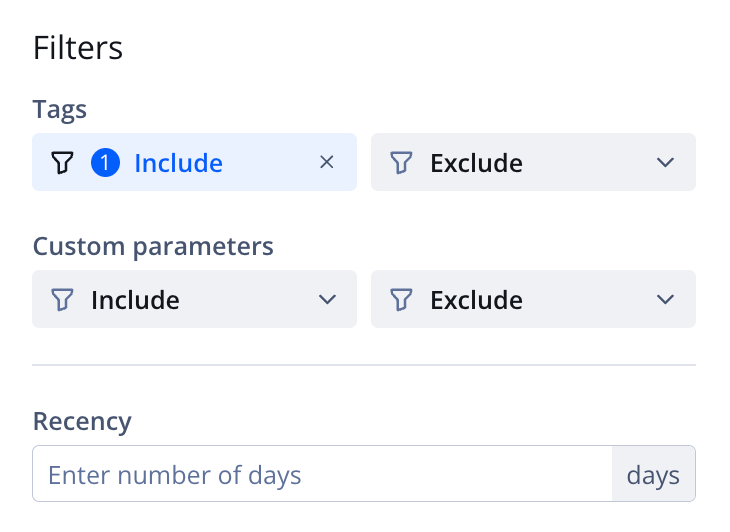The height and width of the screenshot is (532, 730).
Task: Open the Tags Exclude dropdown label
Action: (476, 162)
